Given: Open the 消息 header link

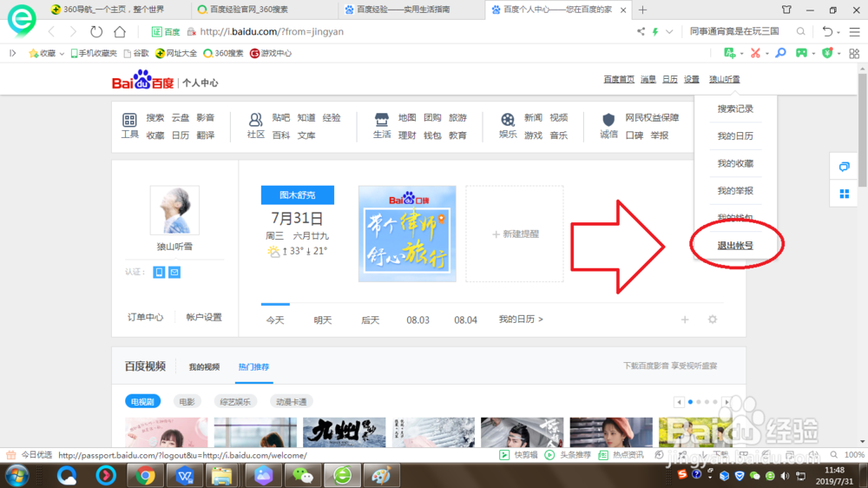Looking at the screenshot, I should (648, 79).
